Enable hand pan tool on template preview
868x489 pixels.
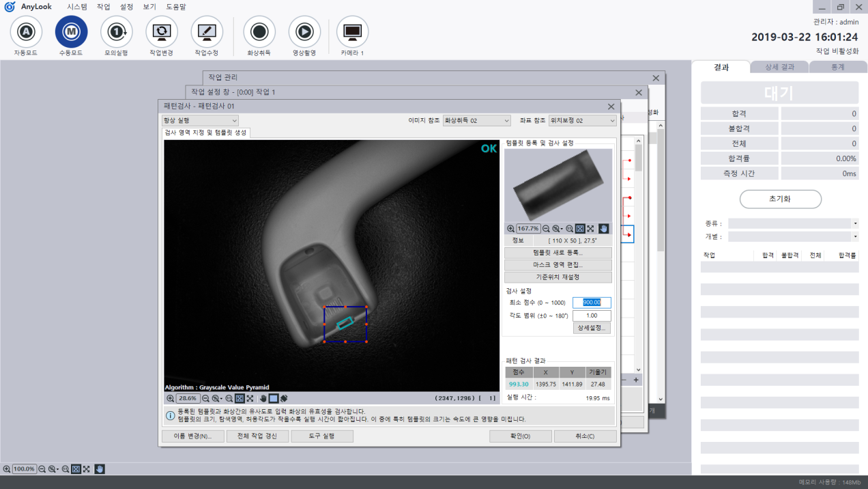point(603,229)
